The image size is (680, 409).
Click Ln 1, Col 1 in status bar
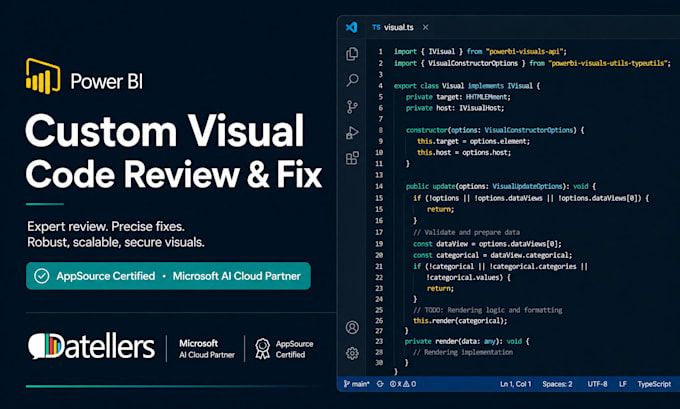click(515, 384)
